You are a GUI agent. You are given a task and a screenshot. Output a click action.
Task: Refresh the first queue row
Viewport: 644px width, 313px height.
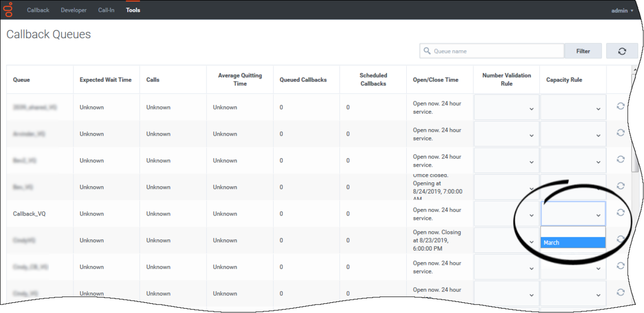(620, 106)
